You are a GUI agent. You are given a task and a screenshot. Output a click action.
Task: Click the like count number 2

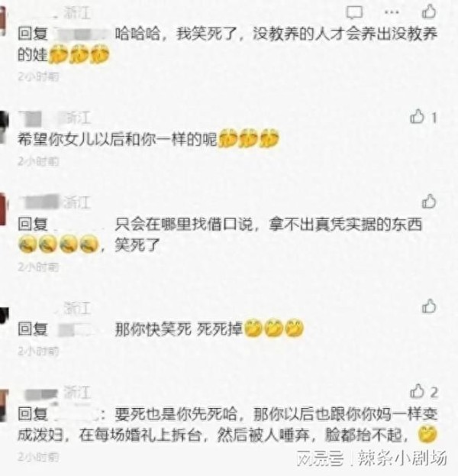434,392
